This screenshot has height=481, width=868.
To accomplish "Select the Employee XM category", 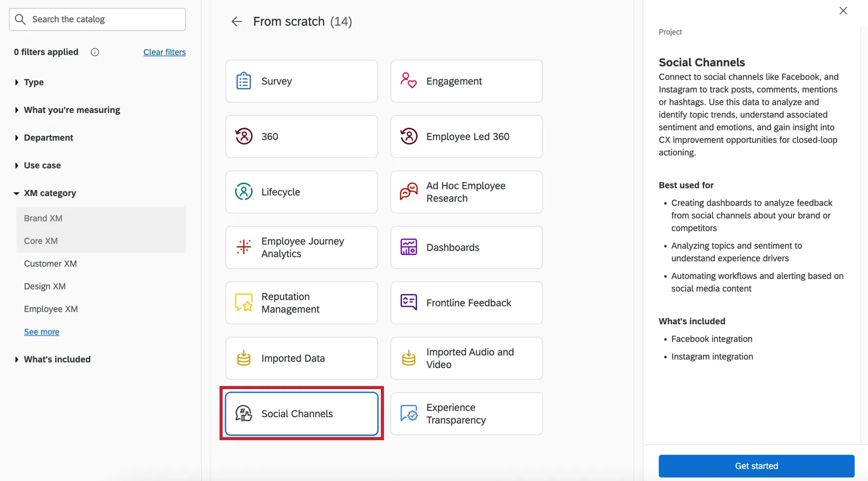I will click(x=51, y=309).
